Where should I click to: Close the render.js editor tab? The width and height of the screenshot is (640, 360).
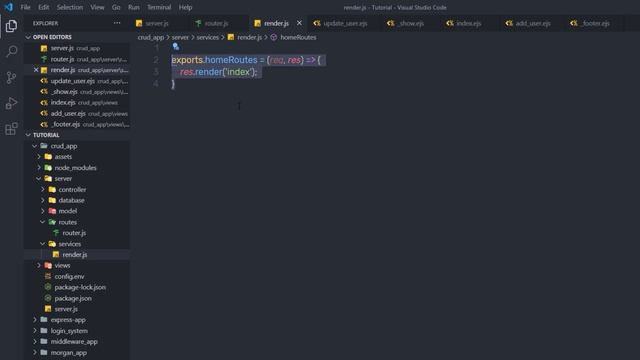tap(299, 23)
